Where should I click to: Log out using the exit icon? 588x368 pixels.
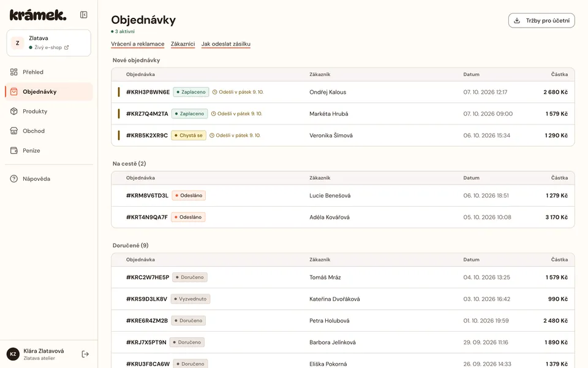pyautogui.click(x=85, y=354)
